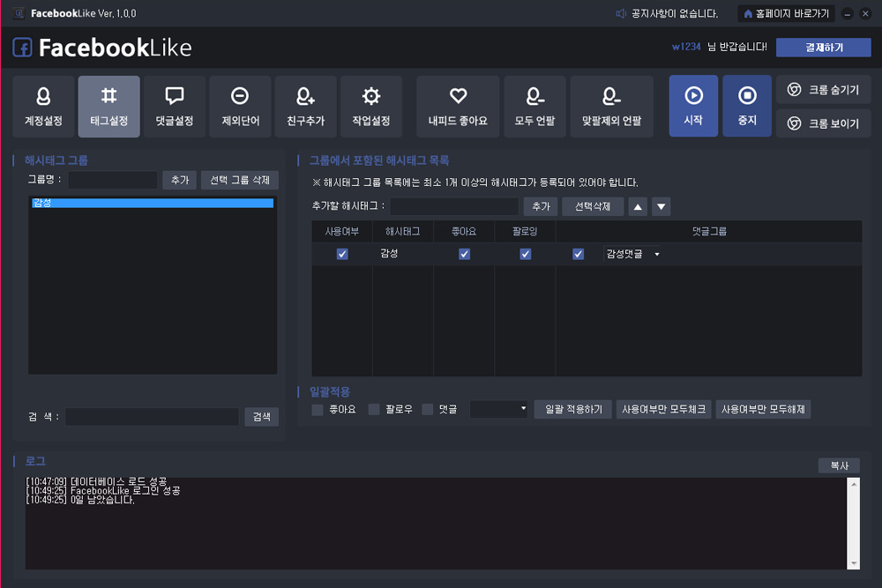Image resolution: width=882 pixels, height=588 pixels.
Task: Click the 내피드 좋아요 heart button
Action: click(458, 107)
